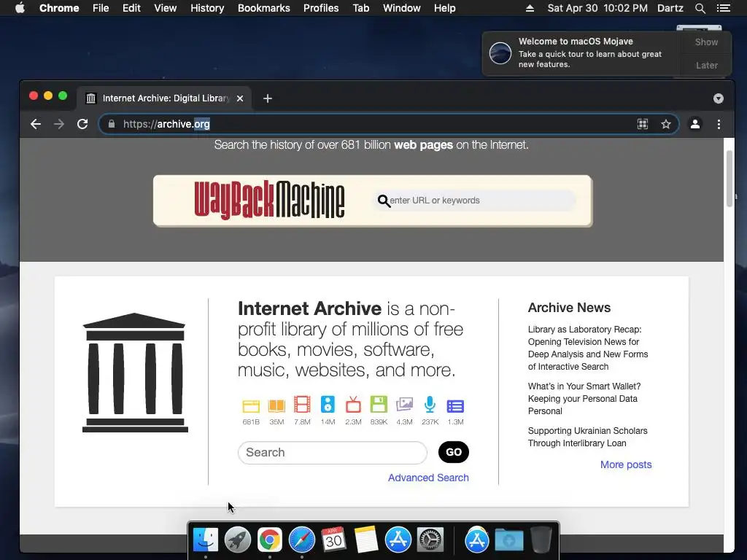The width and height of the screenshot is (747, 560).
Task: Click the Internet Archive building logo
Action: click(x=135, y=373)
